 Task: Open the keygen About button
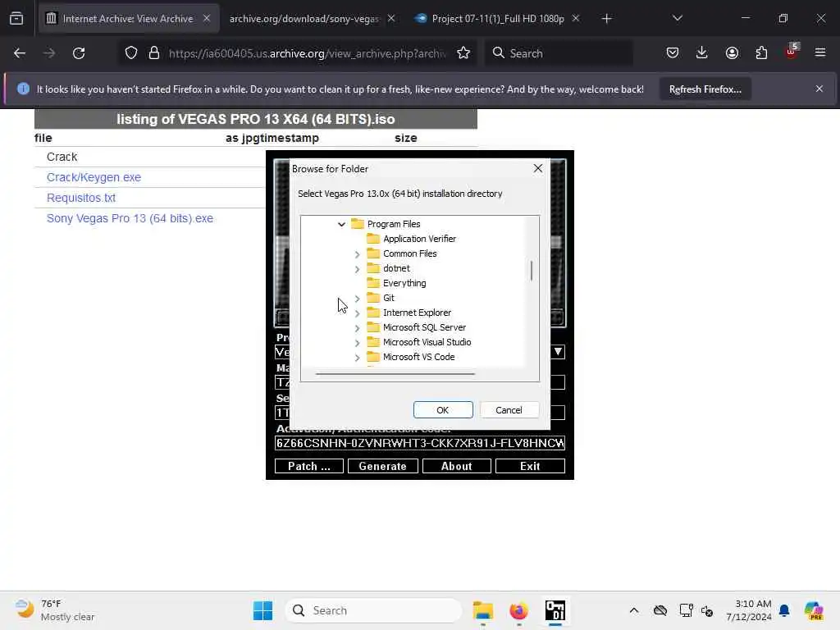click(x=456, y=466)
